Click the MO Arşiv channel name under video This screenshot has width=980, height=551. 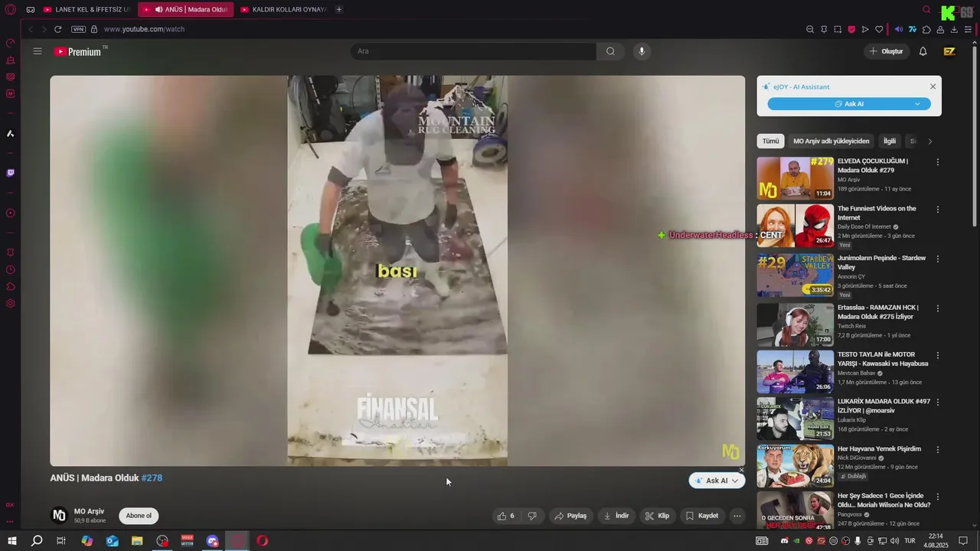pos(89,511)
